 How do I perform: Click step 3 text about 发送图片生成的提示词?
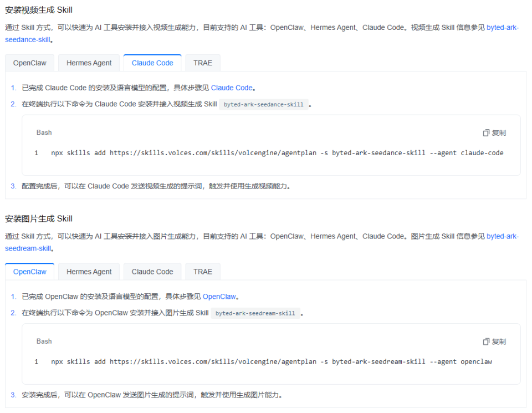point(152,395)
